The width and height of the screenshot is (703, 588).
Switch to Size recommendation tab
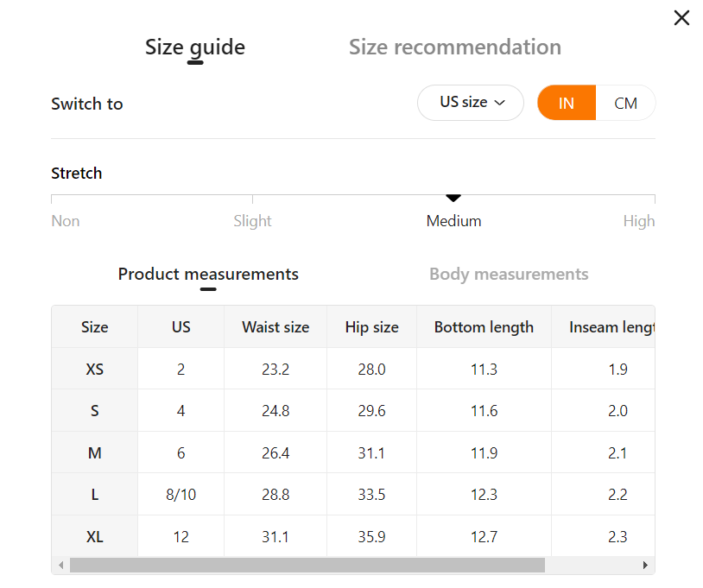455,47
